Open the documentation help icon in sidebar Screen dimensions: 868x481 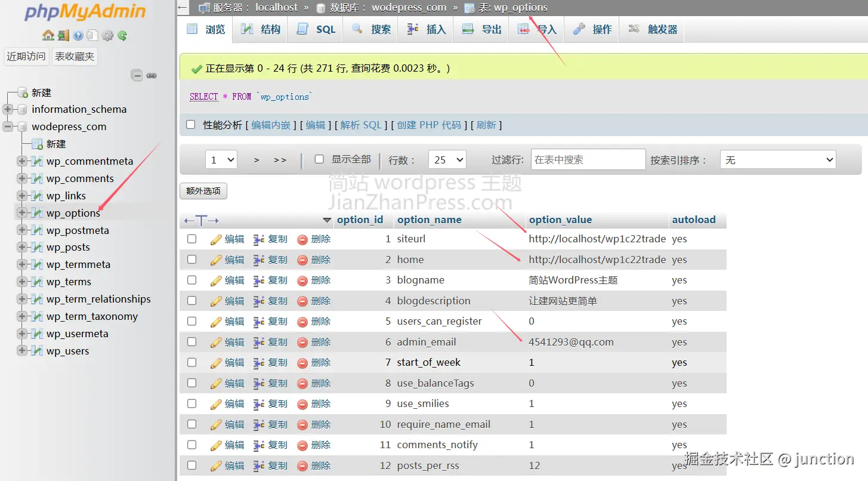point(78,36)
